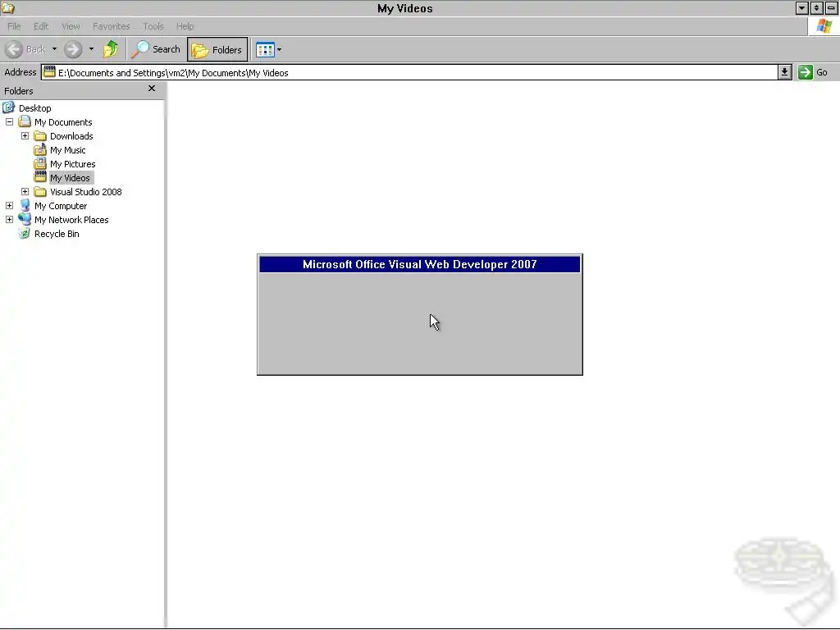Screen dimensions: 840x630
Task: Select My Documents folder label
Action: [x=63, y=122]
